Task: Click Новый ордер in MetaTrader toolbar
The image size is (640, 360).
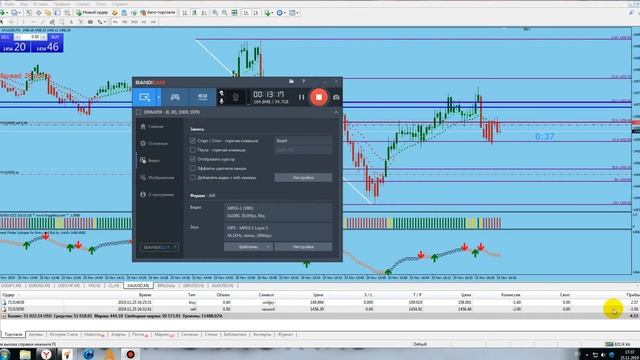Action: pyautogui.click(x=92, y=13)
